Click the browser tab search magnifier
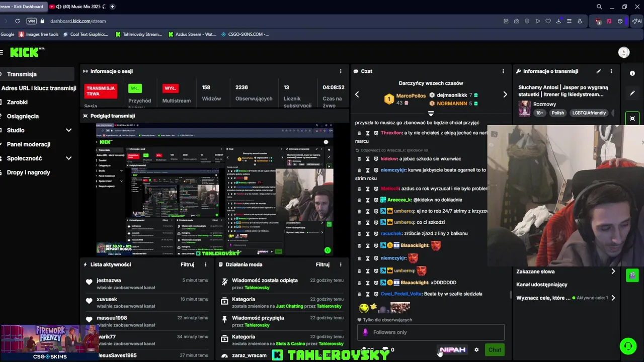The height and width of the screenshot is (362, 644). point(599,7)
